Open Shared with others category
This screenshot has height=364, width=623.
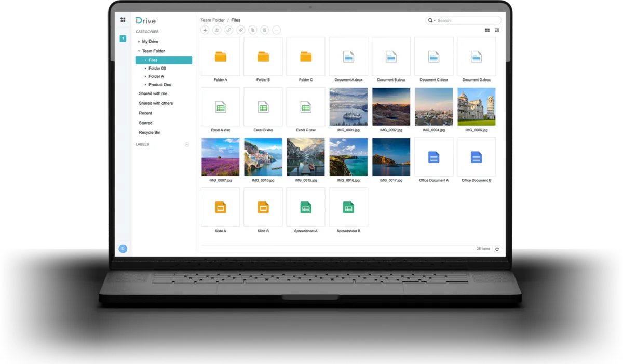click(x=156, y=103)
